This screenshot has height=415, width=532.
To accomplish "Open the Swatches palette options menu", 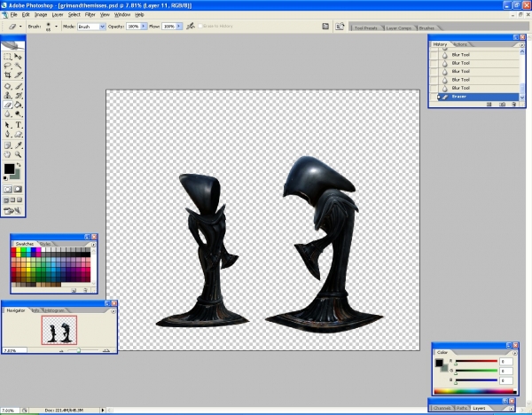I will (x=93, y=245).
